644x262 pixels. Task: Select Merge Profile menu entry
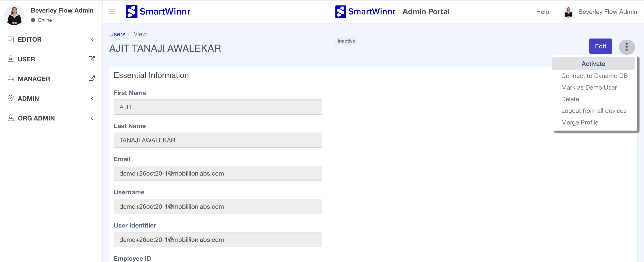pos(580,122)
